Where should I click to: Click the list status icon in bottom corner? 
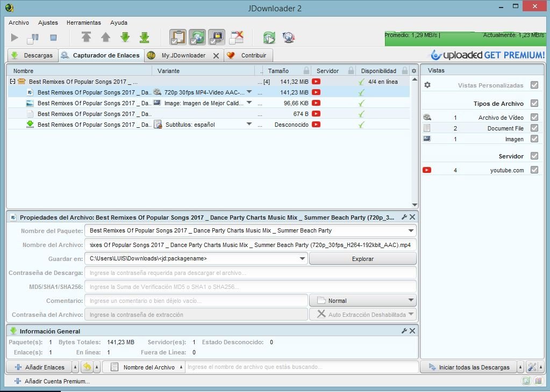click(538, 381)
